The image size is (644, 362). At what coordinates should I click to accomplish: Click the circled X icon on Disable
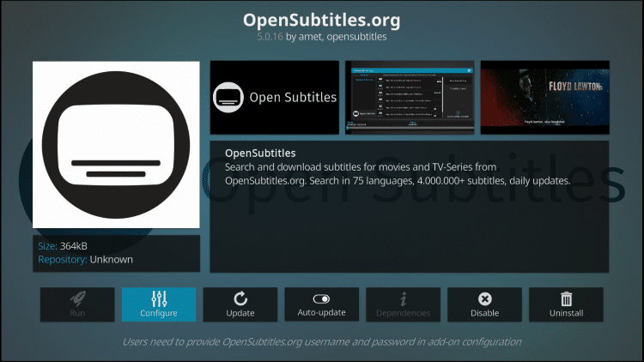pos(484,299)
